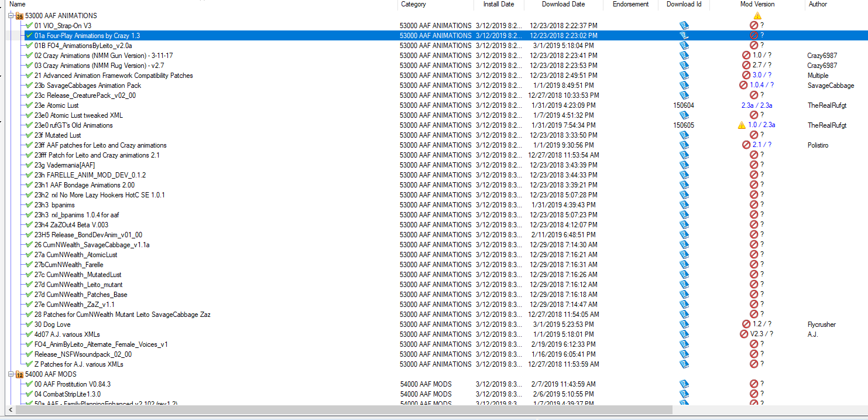Click the Download Id icon for 4d07 A.J. various XMLs
Screen dimensions: 868x420
click(x=684, y=334)
